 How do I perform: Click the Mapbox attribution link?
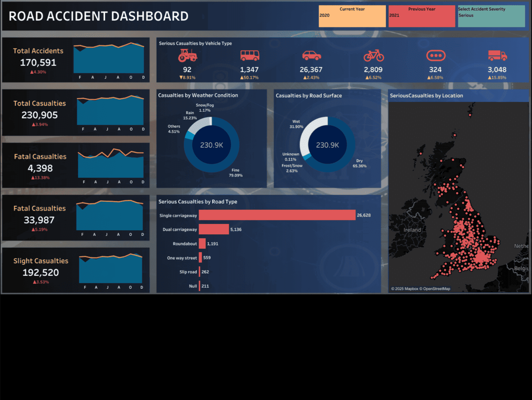pyautogui.click(x=406, y=289)
